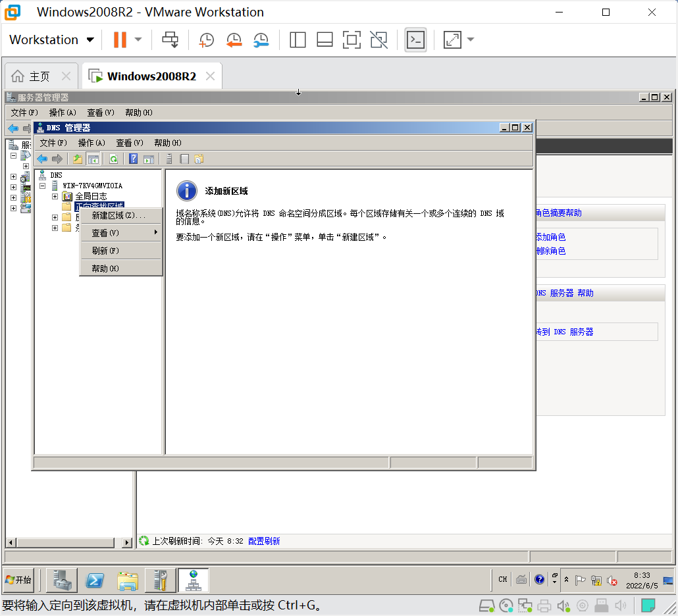Click the 添加角色 link
This screenshot has height=616, width=678.
point(551,237)
